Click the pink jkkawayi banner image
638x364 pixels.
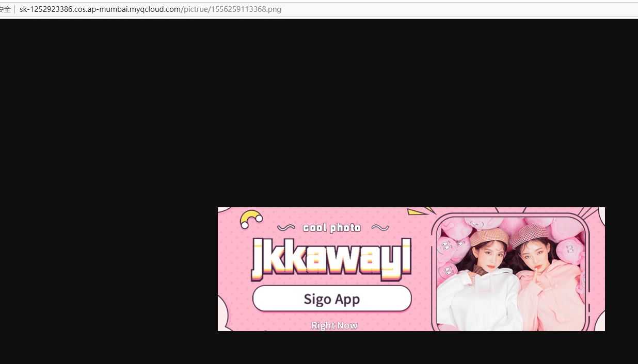pos(411,269)
